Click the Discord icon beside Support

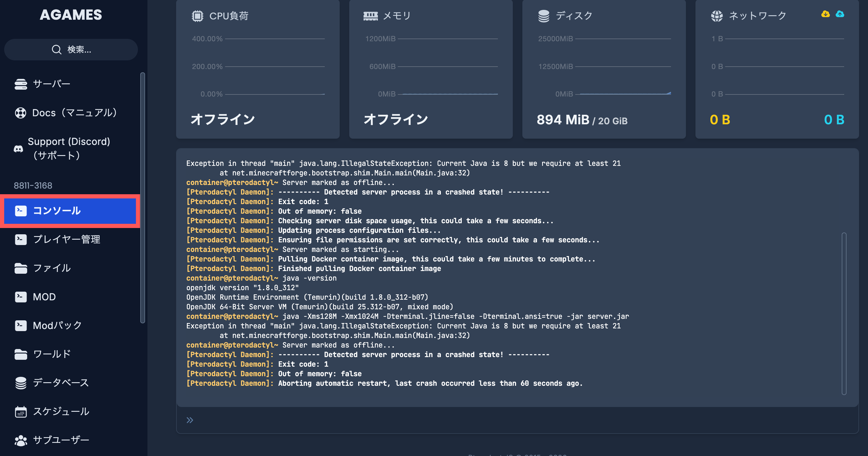point(19,149)
